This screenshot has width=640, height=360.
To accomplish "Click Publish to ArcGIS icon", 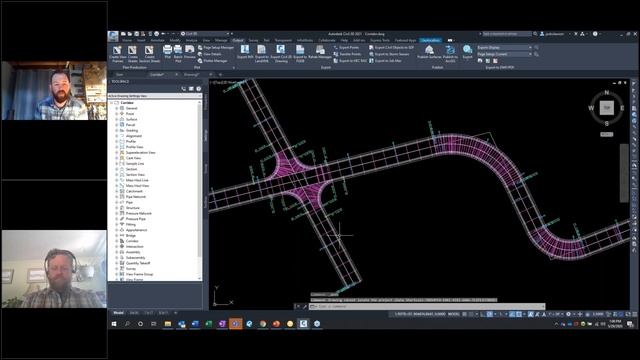I will coord(451,53).
